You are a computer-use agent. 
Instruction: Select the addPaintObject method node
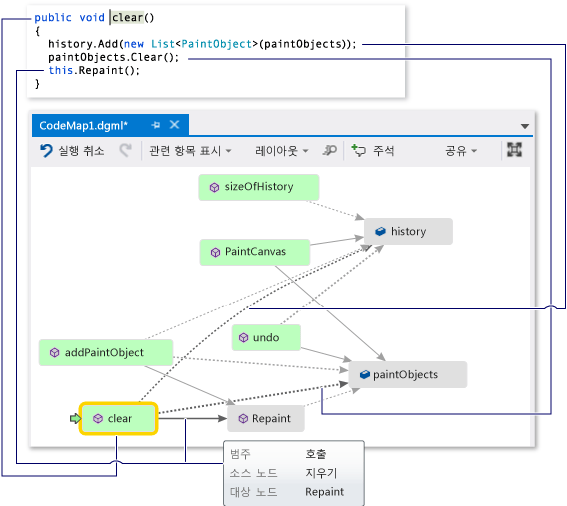(x=106, y=352)
